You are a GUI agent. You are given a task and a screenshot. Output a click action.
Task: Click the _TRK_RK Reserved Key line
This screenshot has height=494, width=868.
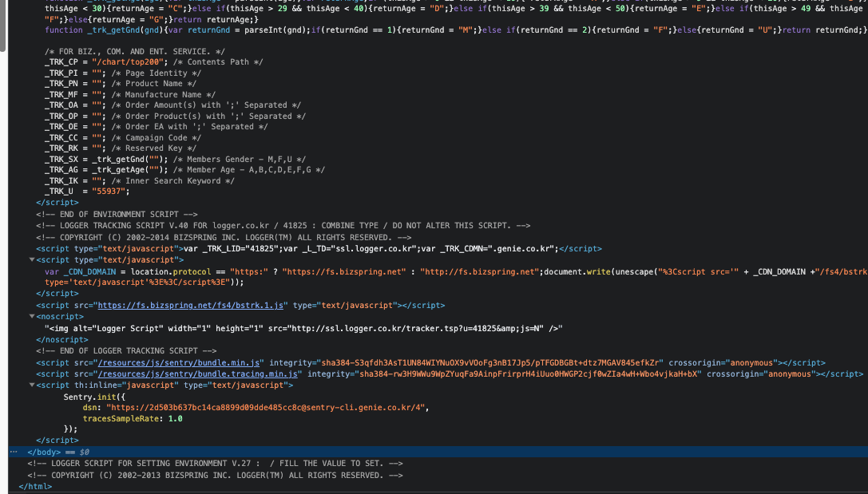tap(121, 148)
